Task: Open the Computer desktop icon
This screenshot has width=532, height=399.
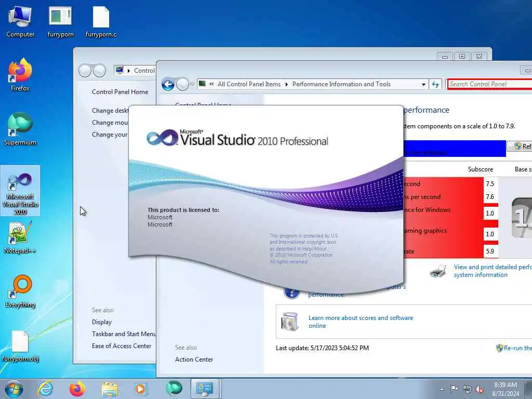Action: pyautogui.click(x=20, y=21)
